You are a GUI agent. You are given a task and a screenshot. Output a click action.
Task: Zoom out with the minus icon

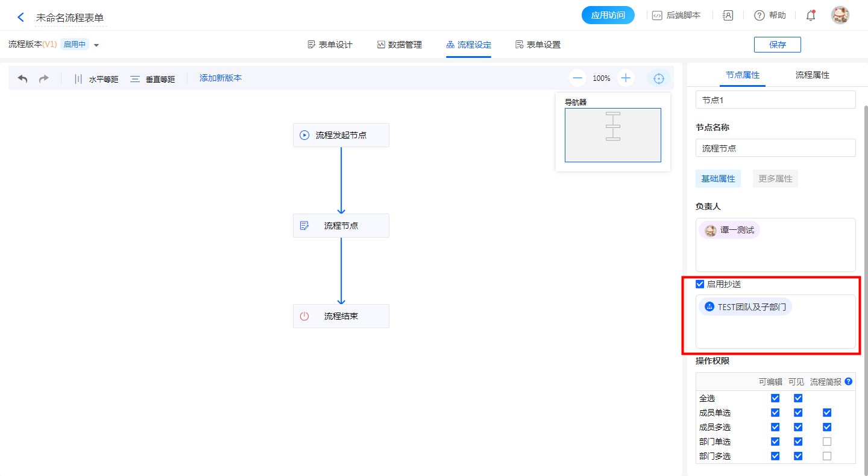[577, 78]
